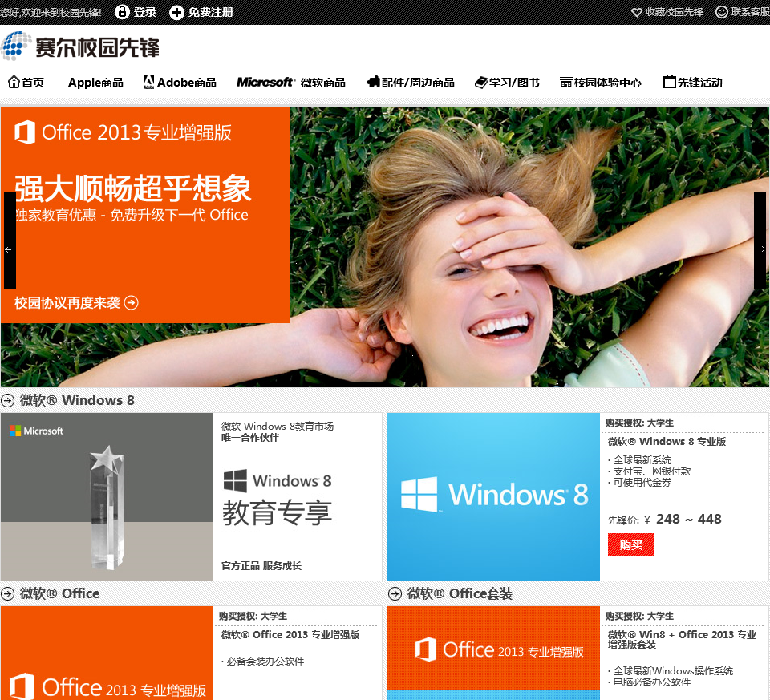Screen dimensions: 770x700
Task: Go to the previous banner slide
Action: click(x=10, y=241)
